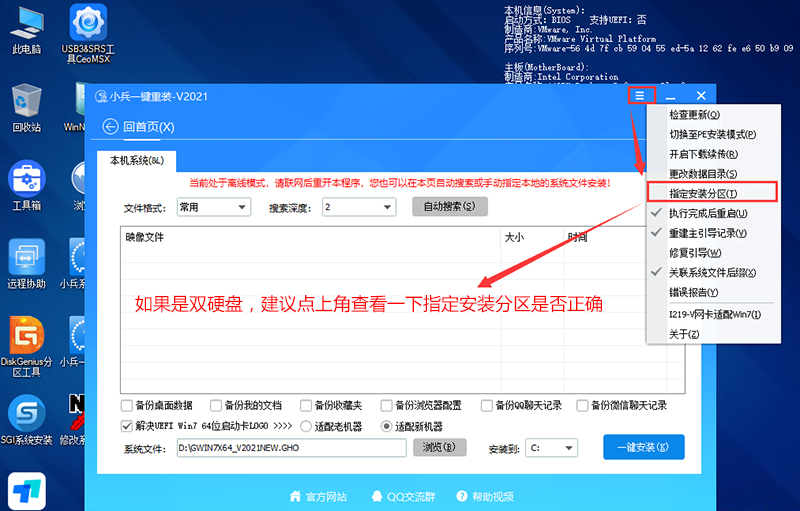800x511 pixels.
Task: Click the size column header
Action: coord(532,237)
